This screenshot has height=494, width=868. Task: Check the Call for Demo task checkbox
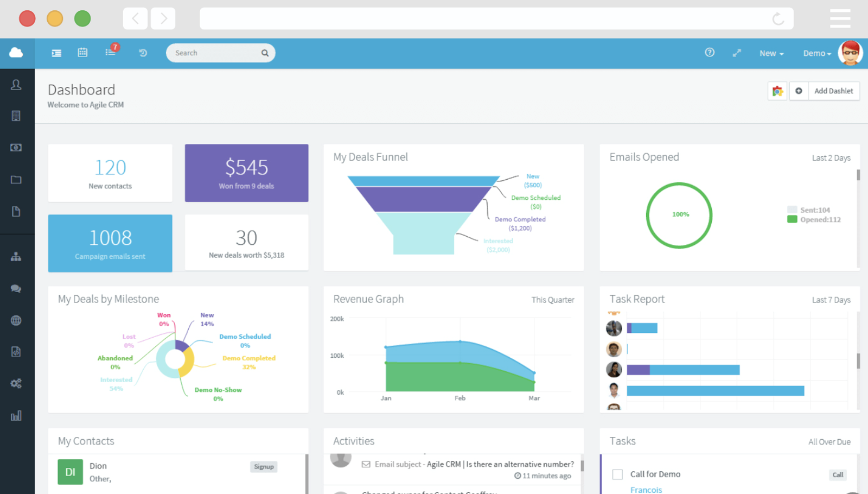[x=617, y=474]
